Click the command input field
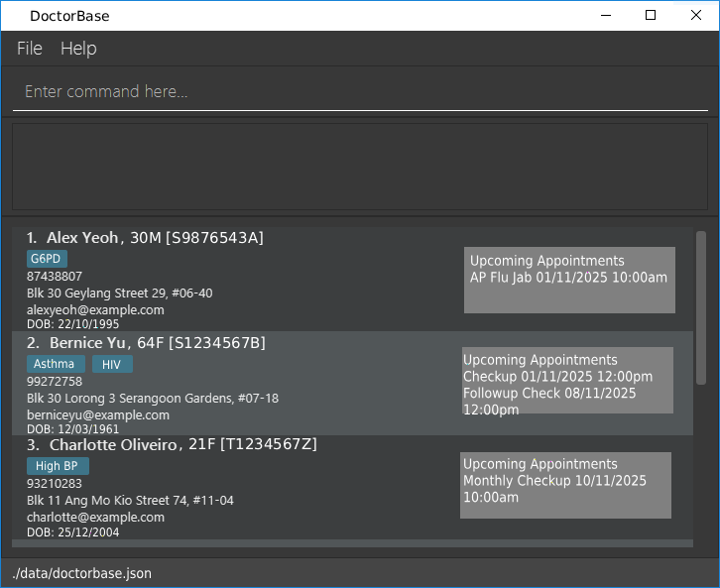720x588 pixels. pyautogui.click(x=359, y=91)
